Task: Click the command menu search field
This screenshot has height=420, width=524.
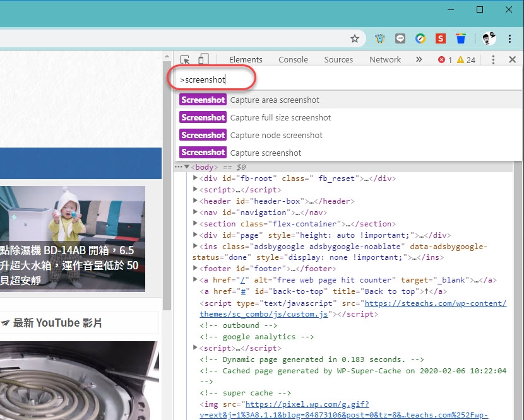Action: coord(347,80)
